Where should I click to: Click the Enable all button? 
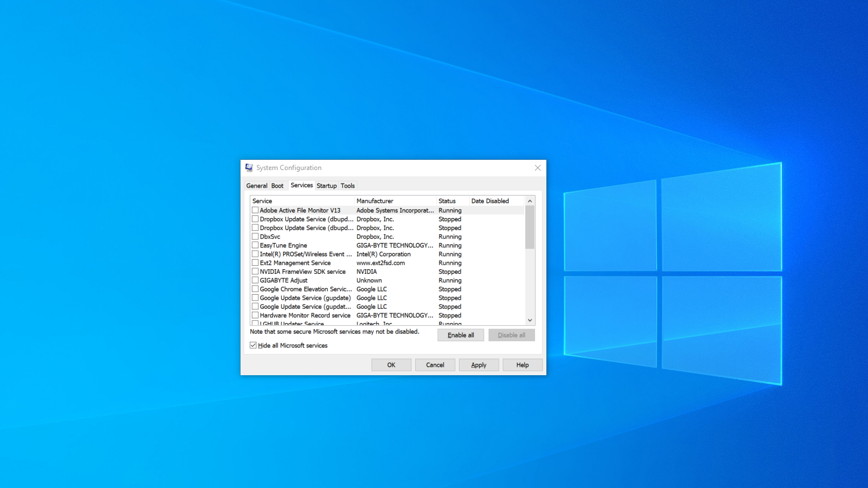pos(460,334)
